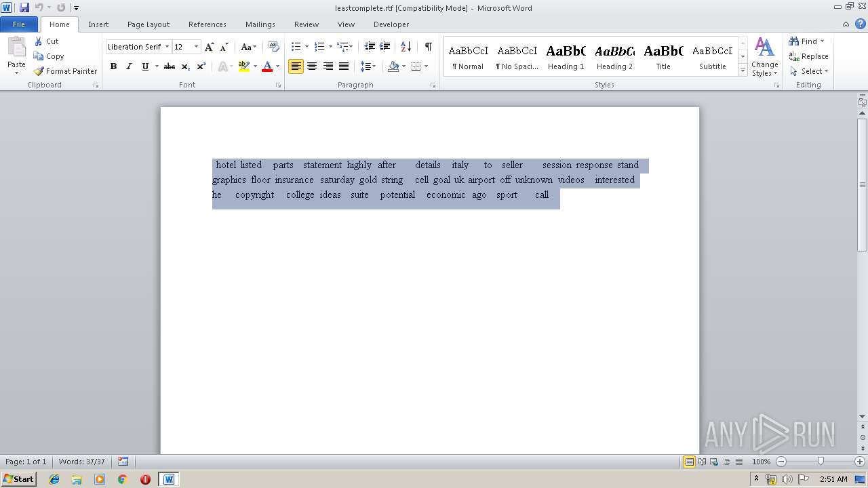
Task: Click the zoom slider handle
Action: (x=821, y=462)
